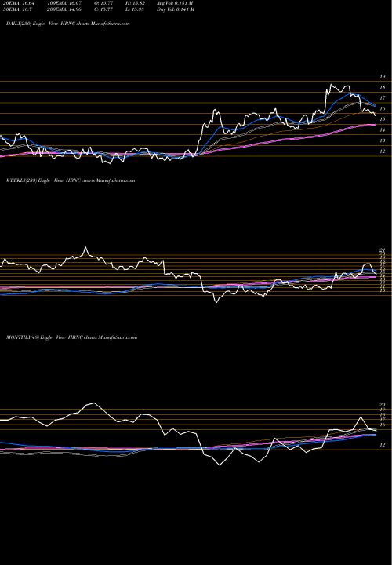Click the 13 price label on daily chart
Image resolution: width=392 pixels, height=565 pixels.
(x=383, y=140)
